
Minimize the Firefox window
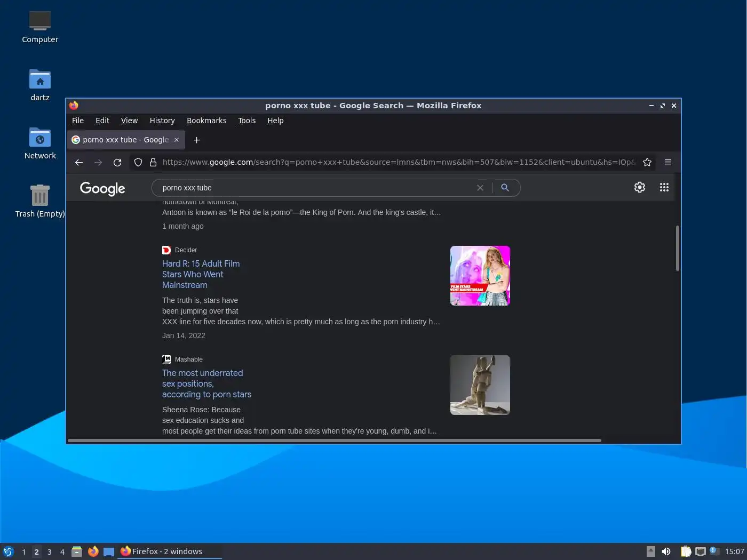(651, 106)
